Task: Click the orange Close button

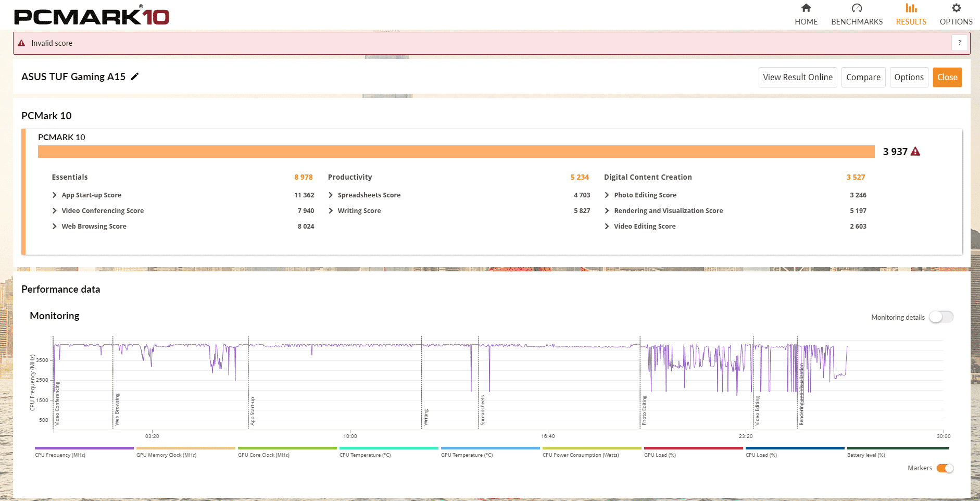Action: 947,78
